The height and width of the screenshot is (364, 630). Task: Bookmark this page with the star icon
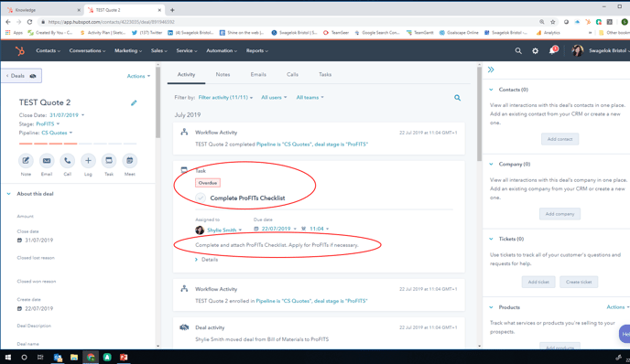553,22
